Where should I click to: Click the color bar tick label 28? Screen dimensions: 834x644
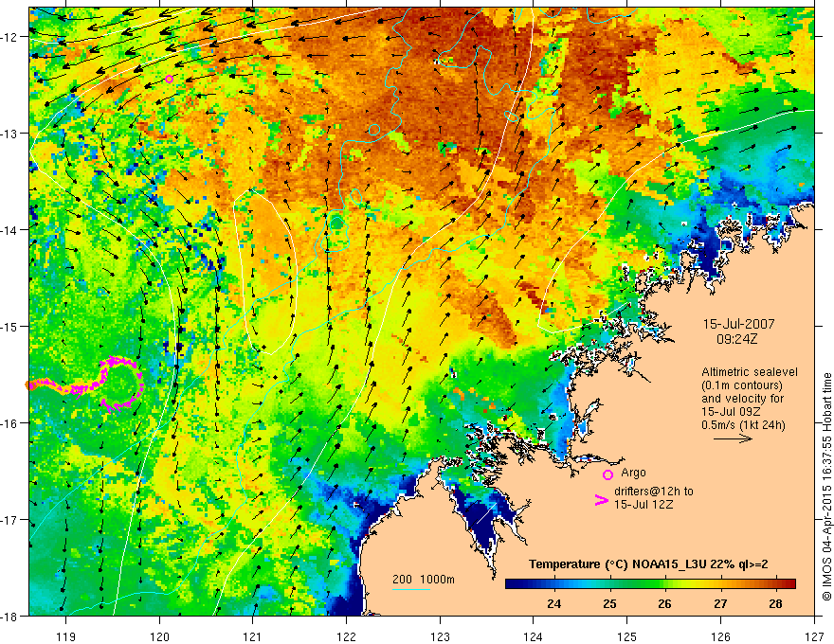(775, 604)
